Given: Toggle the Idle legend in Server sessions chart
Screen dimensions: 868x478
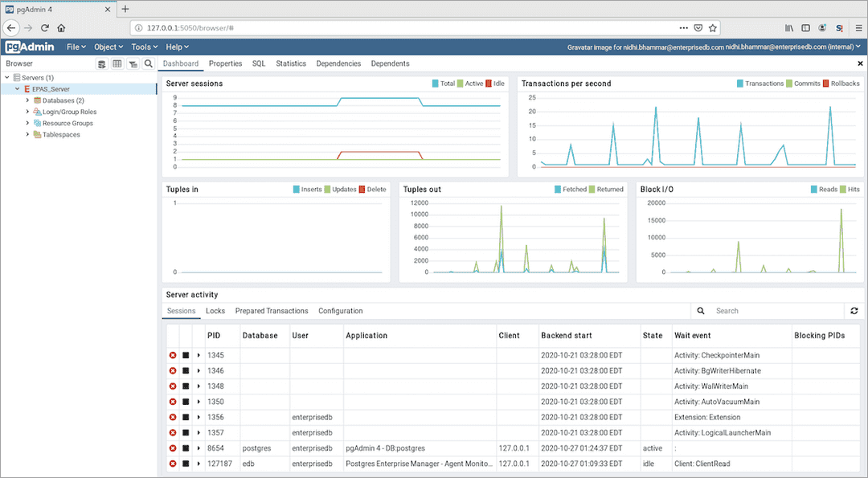Looking at the screenshot, I should 496,83.
